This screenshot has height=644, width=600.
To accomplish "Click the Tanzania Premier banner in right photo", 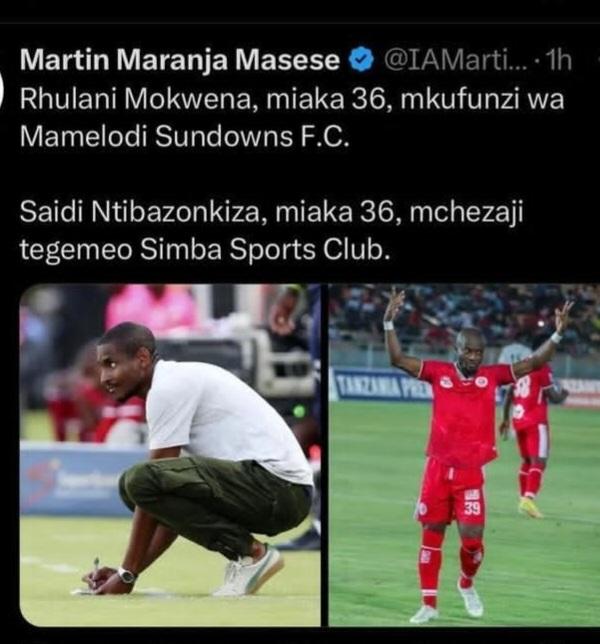I will pyautogui.click(x=384, y=388).
